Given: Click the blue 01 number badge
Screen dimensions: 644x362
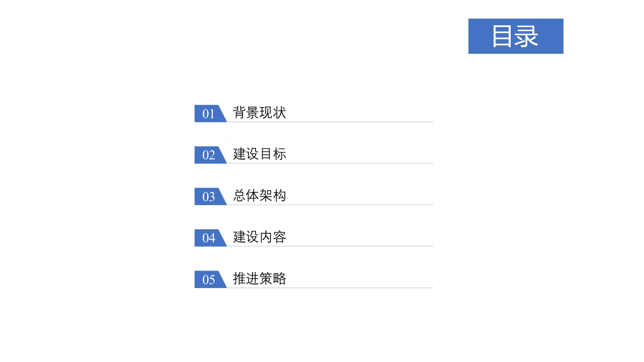Looking at the screenshot, I should [x=210, y=114].
